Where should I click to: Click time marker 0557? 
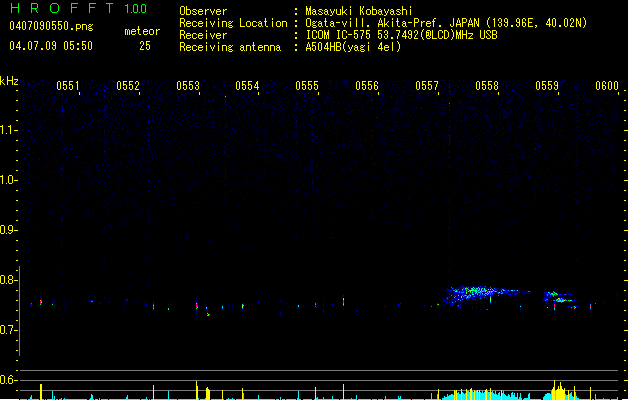coord(427,86)
